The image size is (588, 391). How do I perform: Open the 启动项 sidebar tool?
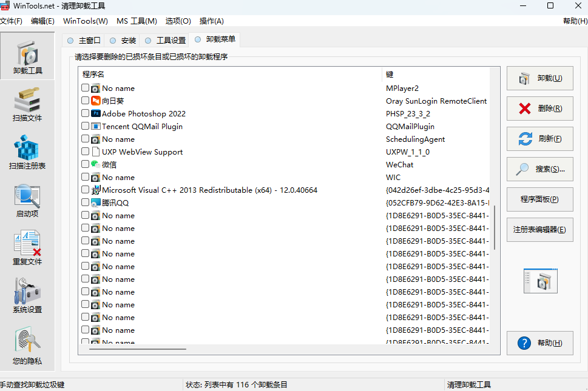pos(27,200)
